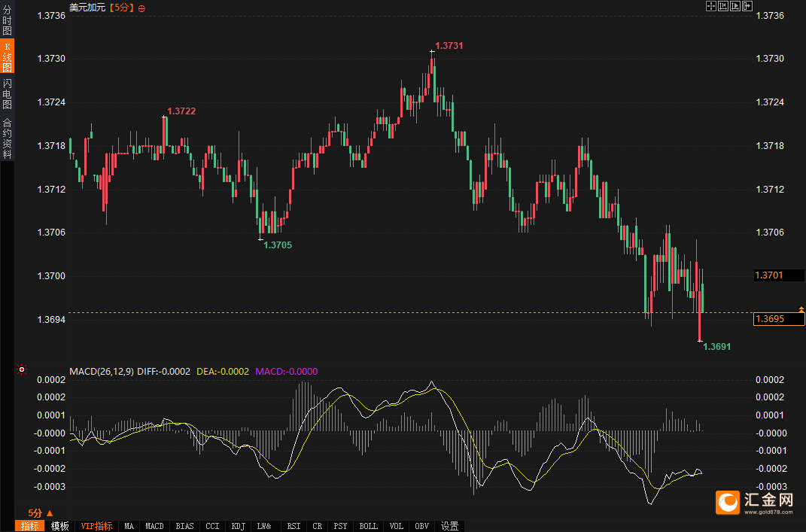Toggle the KDJ indicator
This screenshot has width=806, height=532.
pyautogui.click(x=239, y=526)
